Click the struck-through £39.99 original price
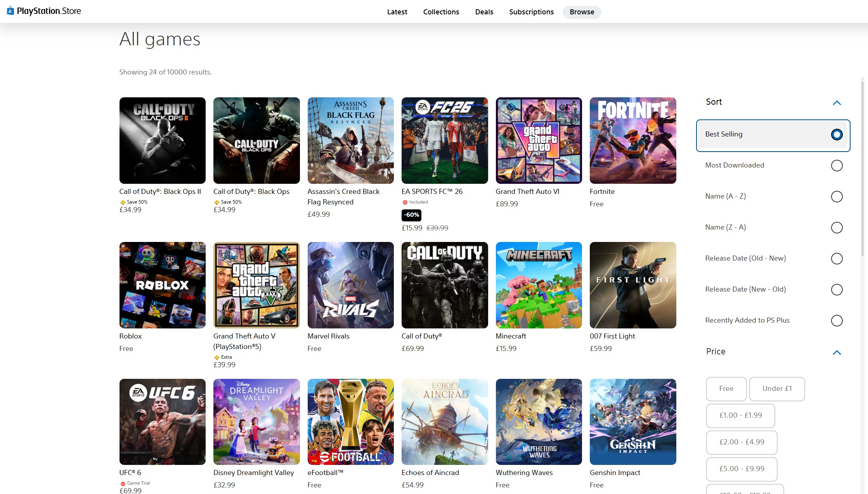The image size is (868, 494). point(437,228)
